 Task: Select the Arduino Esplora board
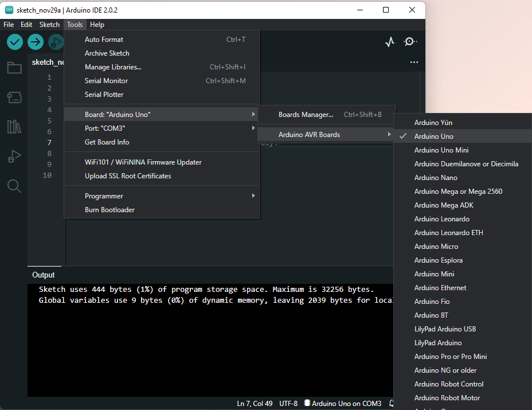(463, 260)
